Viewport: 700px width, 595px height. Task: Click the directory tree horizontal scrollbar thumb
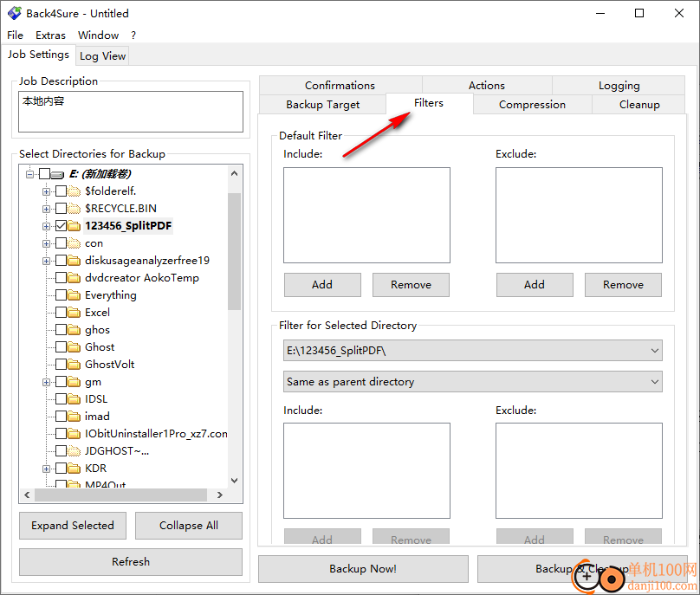click(x=121, y=495)
